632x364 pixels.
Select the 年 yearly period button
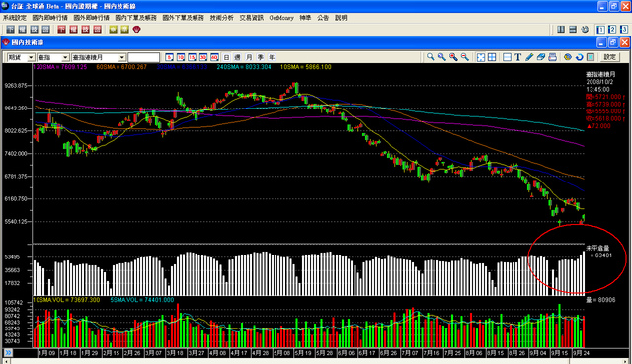[272, 57]
